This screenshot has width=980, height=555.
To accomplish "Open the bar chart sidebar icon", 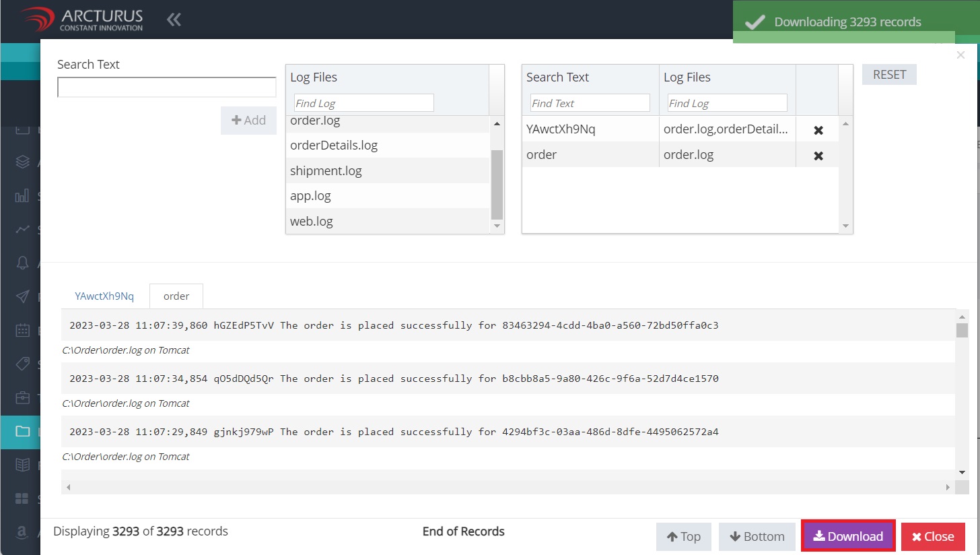I will coord(23,196).
